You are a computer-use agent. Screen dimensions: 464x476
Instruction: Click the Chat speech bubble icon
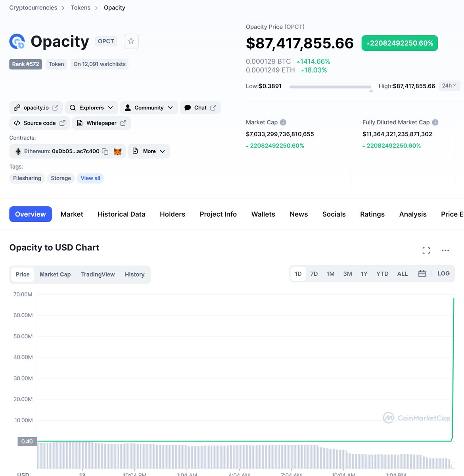pos(188,107)
